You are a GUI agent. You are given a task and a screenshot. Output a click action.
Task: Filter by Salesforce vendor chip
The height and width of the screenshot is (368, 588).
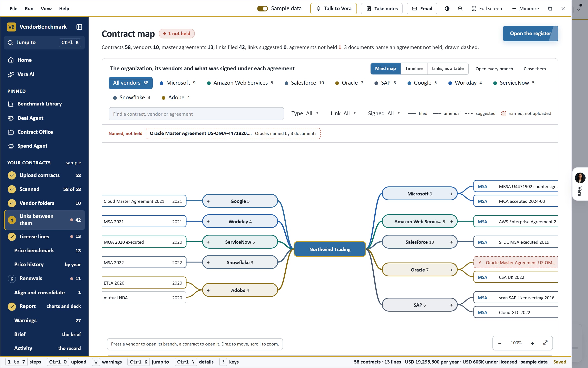(304, 83)
